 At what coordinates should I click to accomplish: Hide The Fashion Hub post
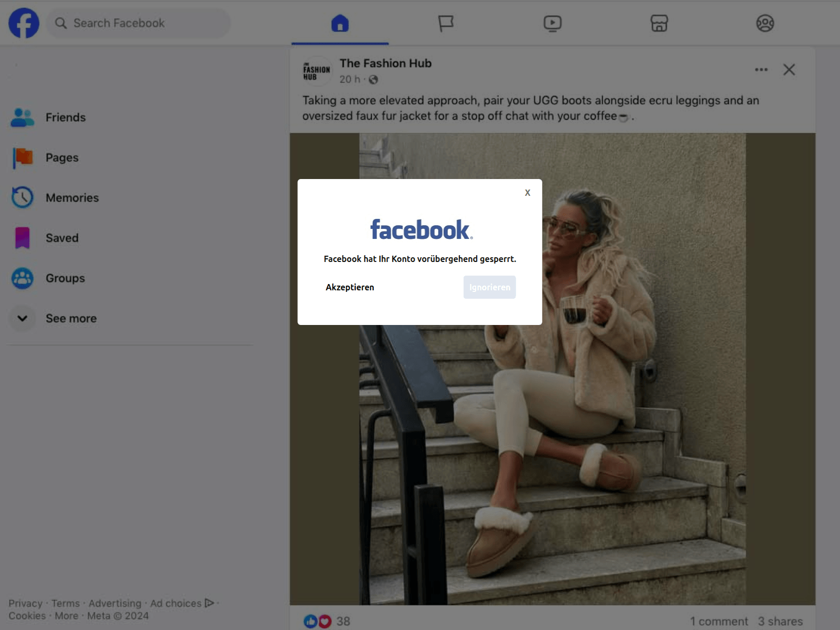click(789, 69)
